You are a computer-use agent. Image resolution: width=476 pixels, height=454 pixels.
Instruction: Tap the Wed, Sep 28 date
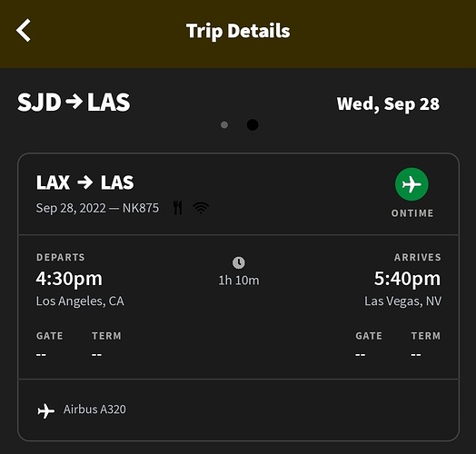(388, 104)
